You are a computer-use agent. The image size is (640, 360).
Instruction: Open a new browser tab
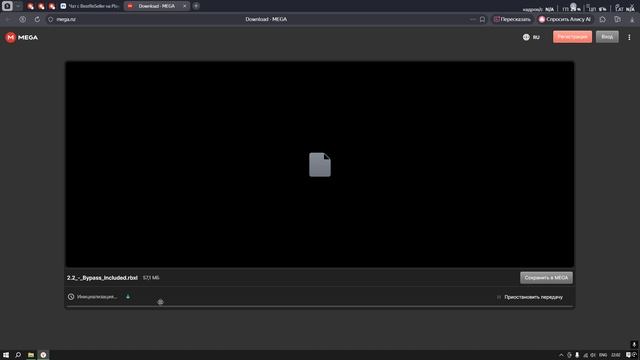[x=196, y=6]
